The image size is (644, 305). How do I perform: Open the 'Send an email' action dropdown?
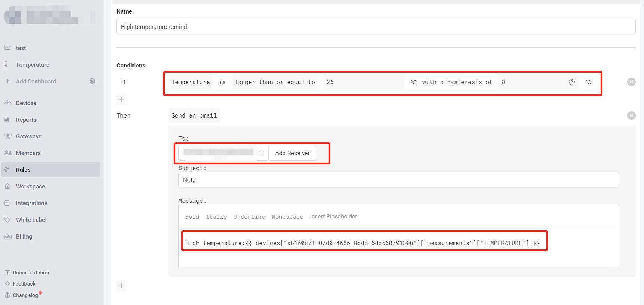tap(194, 115)
